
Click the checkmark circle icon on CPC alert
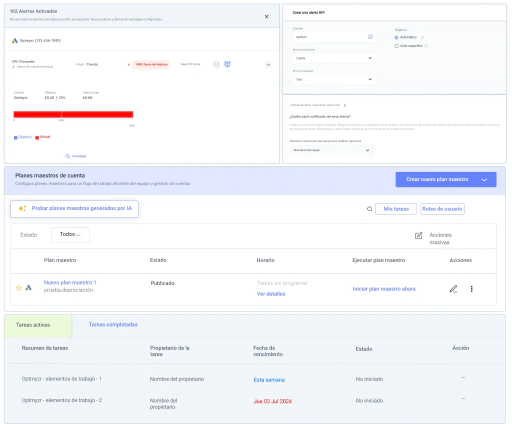click(x=216, y=64)
